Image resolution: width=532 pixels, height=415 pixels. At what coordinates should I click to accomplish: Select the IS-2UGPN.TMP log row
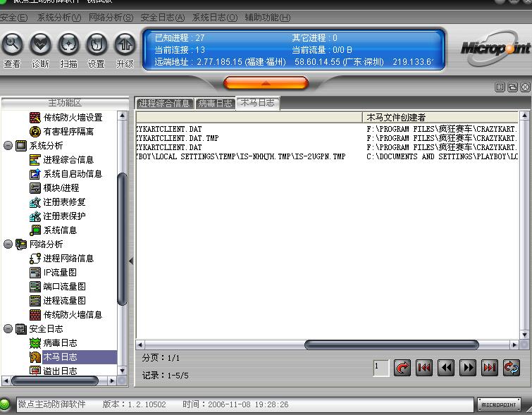pyautogui.click(x=327, y=156)
